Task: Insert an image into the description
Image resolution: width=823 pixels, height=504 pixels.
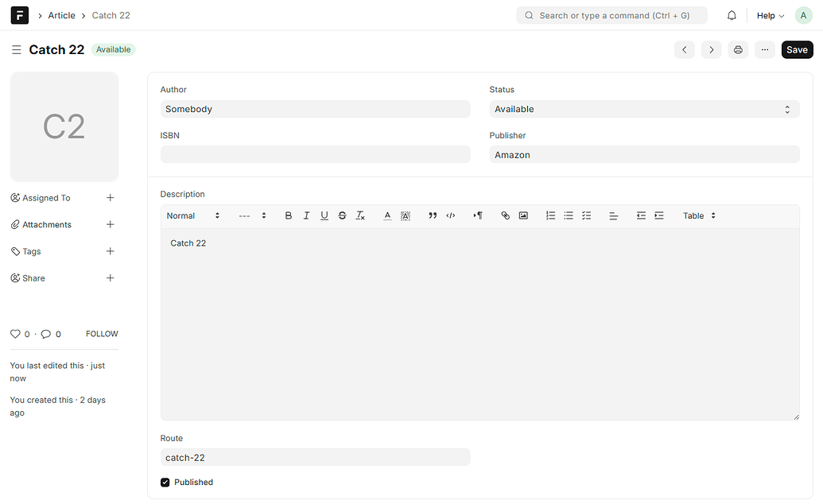Action: tap(523, 215)
